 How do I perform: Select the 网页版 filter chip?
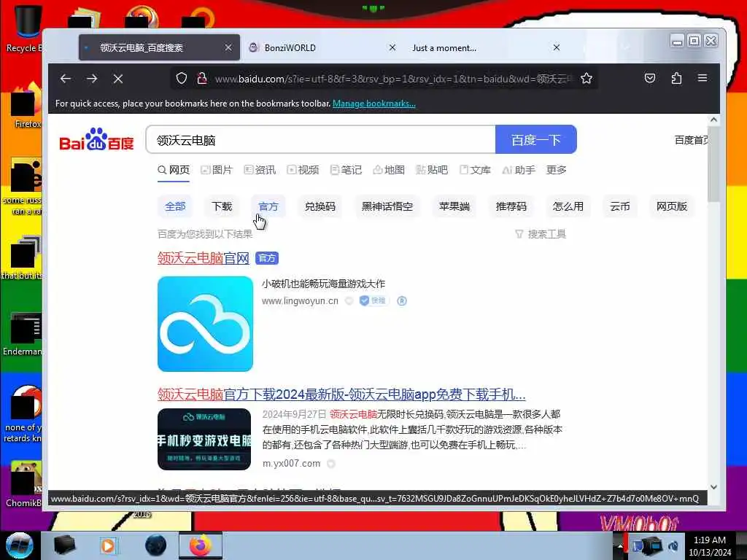[x=672, y=206]
